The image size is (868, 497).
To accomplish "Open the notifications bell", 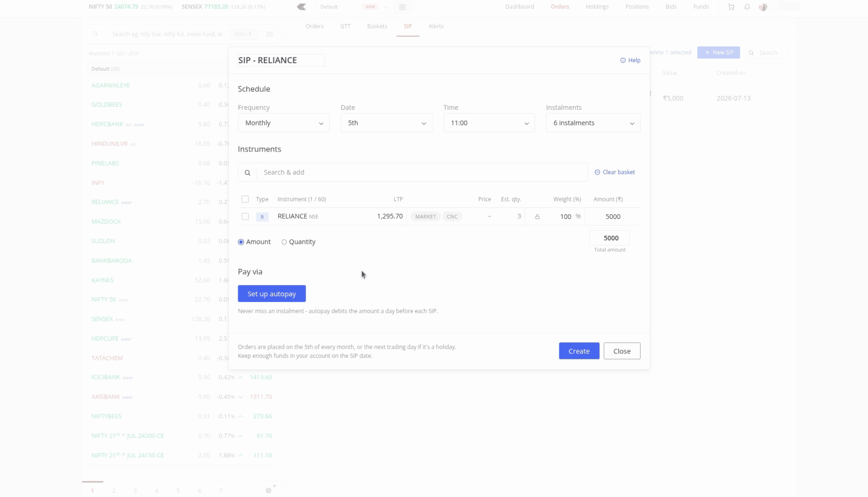I will point(747,7).
